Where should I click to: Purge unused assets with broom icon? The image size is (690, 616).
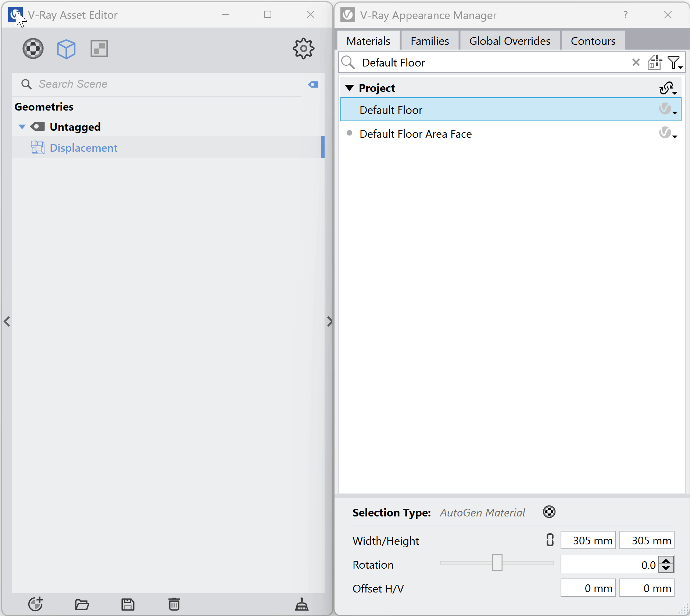(302, 604)
